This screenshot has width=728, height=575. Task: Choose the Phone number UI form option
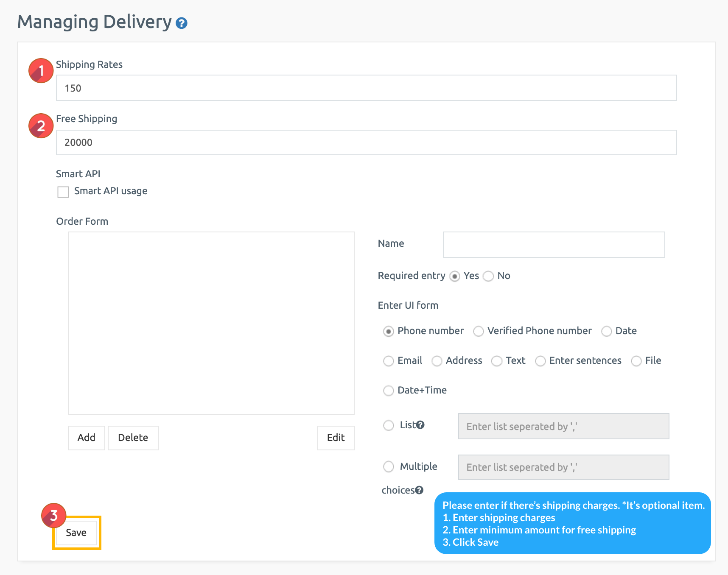coord(389,332)
